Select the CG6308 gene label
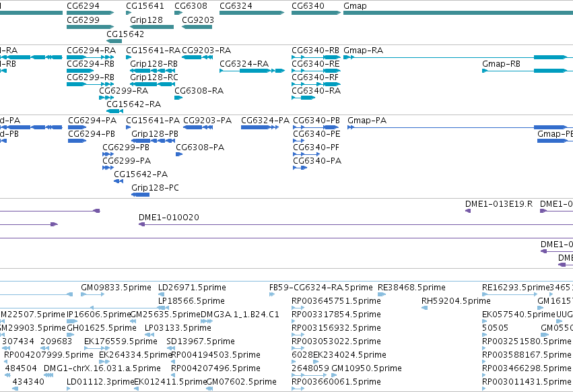 191,6
